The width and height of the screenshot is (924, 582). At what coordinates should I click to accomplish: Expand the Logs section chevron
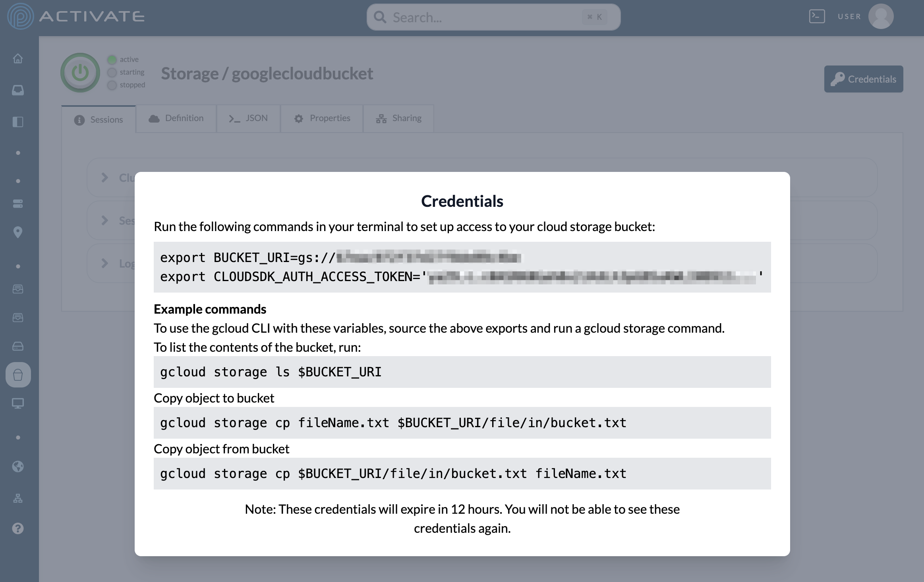[104, 263]
